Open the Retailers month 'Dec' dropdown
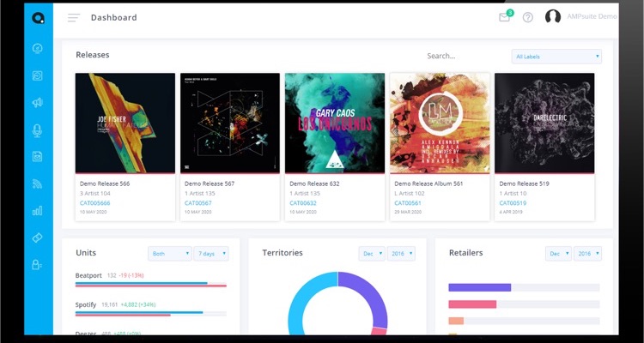The image size is (644, 343). [x=559, y=254]
